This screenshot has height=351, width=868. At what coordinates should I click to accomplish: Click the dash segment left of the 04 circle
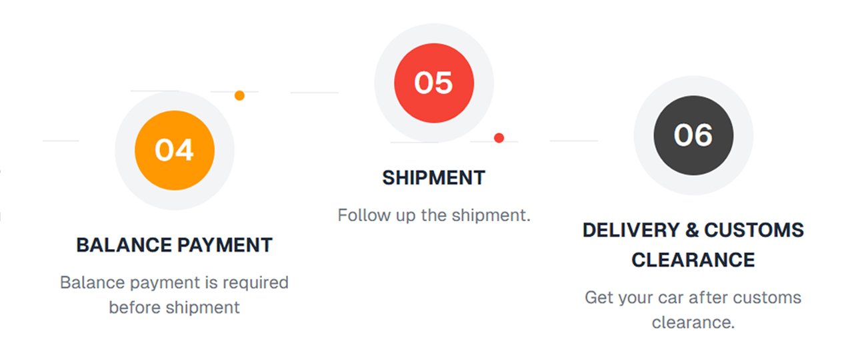(x=61, y=141)
